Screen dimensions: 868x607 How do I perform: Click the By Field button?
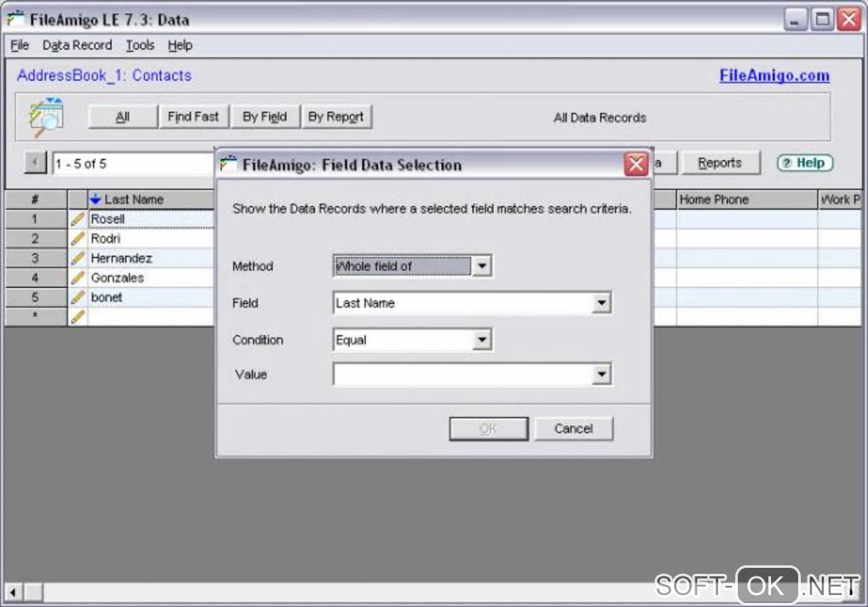click(x=265, y=117)
